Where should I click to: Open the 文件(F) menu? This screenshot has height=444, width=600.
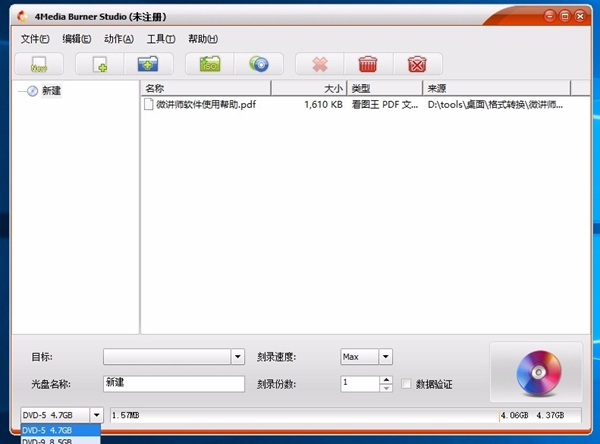35,39
